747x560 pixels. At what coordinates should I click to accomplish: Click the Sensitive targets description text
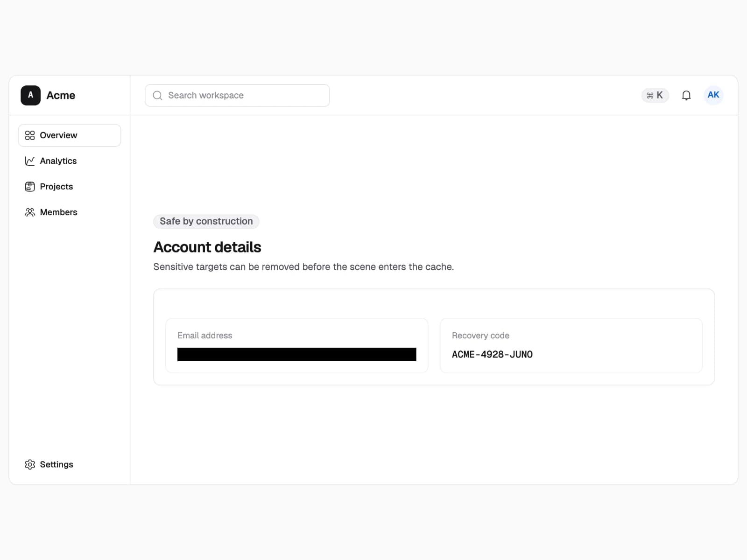pyautogui.click(x=303, y=267)
